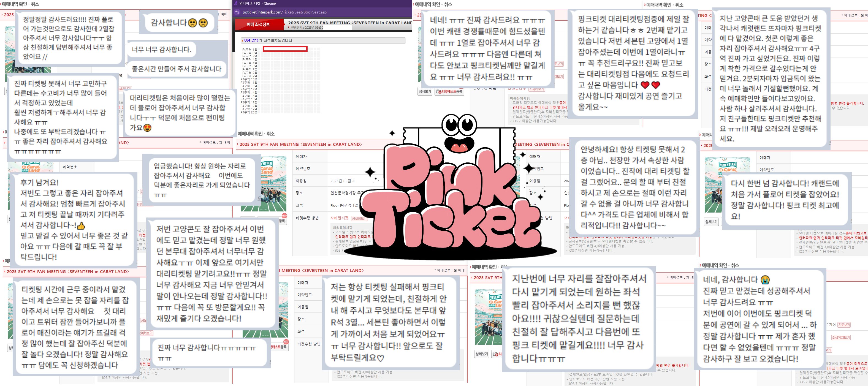Click the review starting 핑크티켓 대리티켓팅점중에 제일

633,63
